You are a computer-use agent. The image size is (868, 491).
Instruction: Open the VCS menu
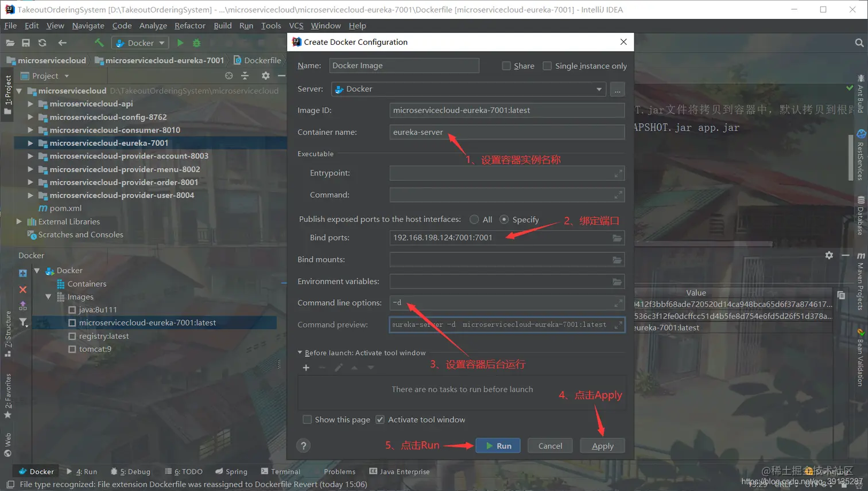tap(296, 26)
